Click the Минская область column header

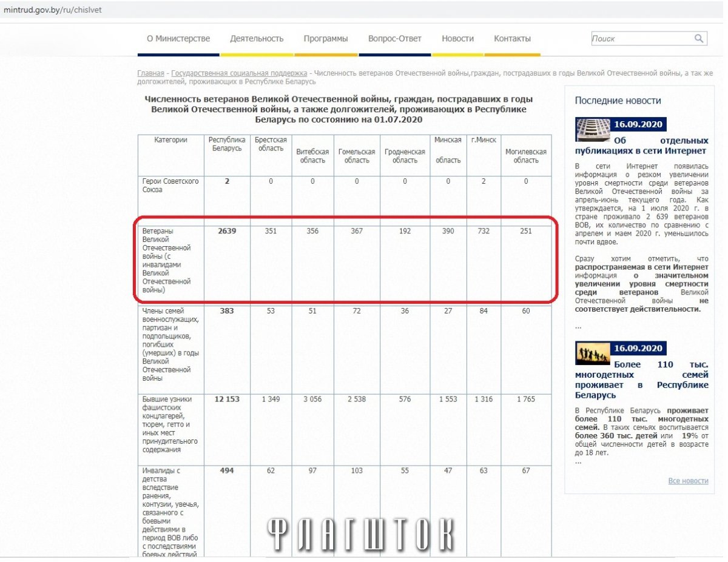448,150
